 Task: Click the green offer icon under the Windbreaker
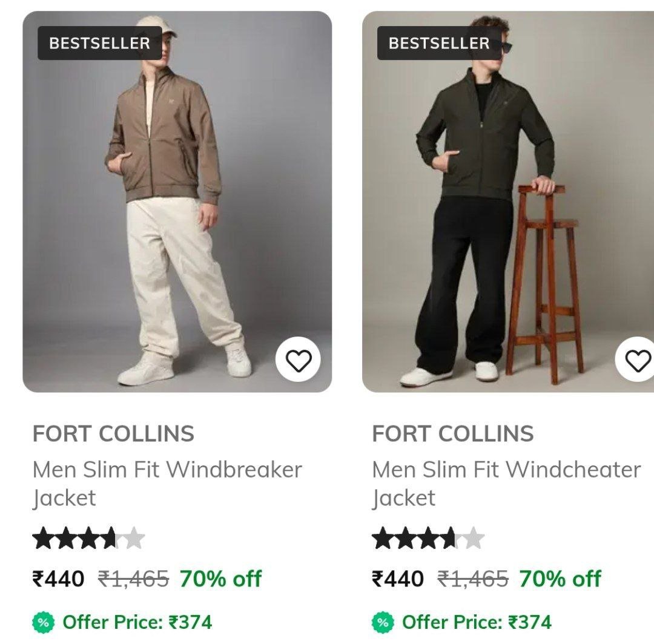(x=42, y=622)
